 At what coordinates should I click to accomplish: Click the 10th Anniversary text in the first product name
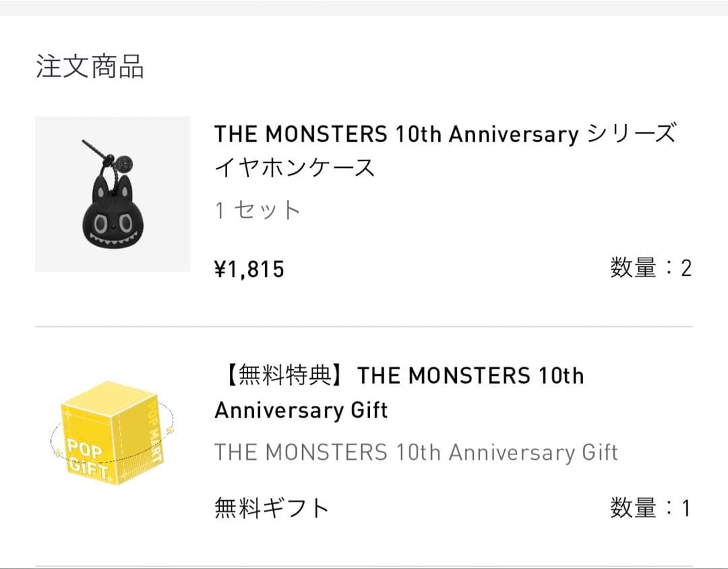click(x=485, y=133)
